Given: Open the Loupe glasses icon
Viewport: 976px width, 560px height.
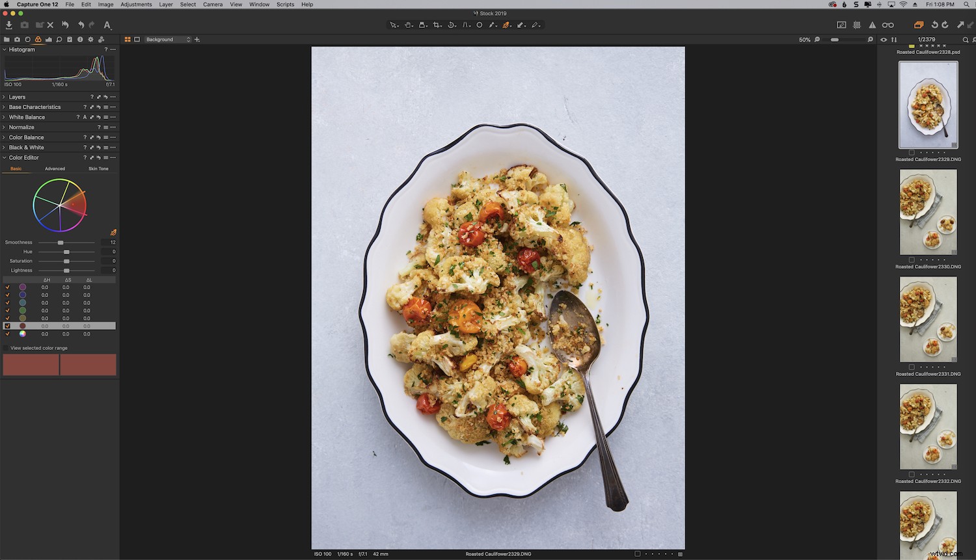Looking at the screenshot, I should 888,25.
